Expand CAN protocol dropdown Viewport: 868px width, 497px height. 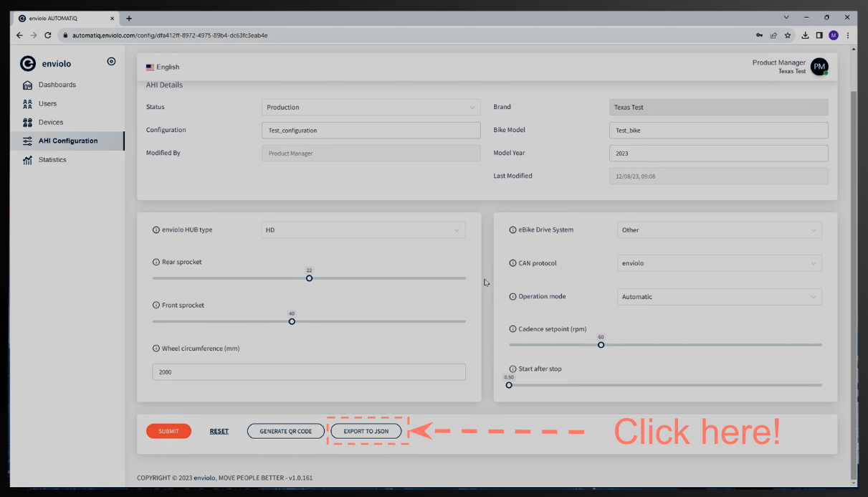click(720, 263)
